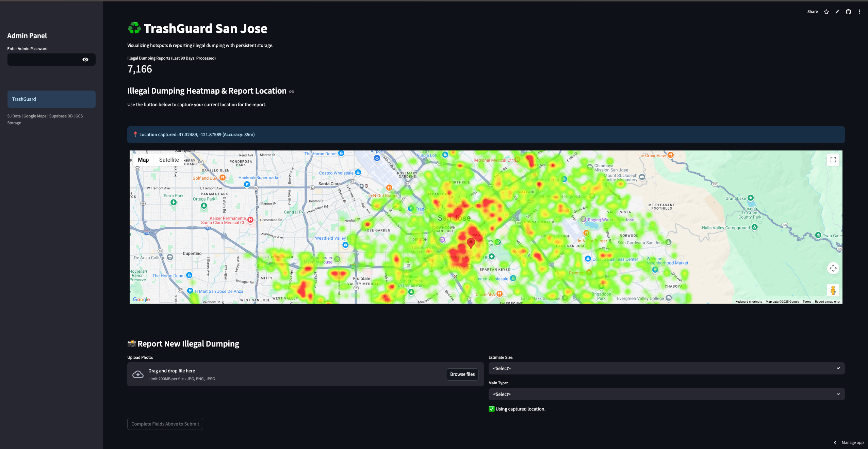Open the TrashGuard sidebar page

point(51,99)
